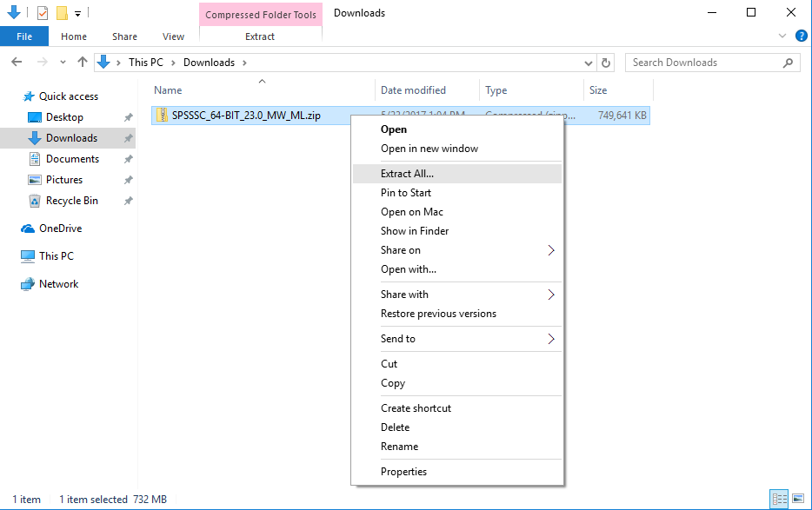Choose Create shortcut from the context menu
This screenshot has width=812, height=510.
coord(416,408)
